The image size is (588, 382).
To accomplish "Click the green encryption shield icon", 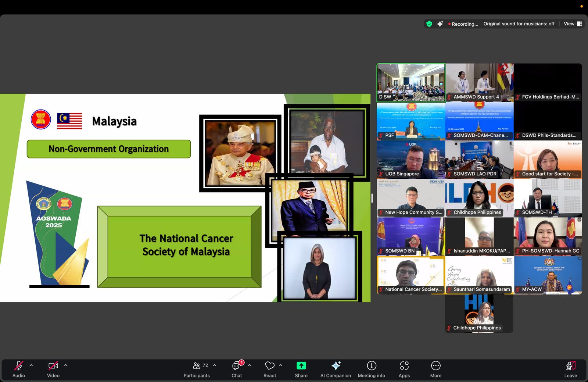I will [429, 24].
